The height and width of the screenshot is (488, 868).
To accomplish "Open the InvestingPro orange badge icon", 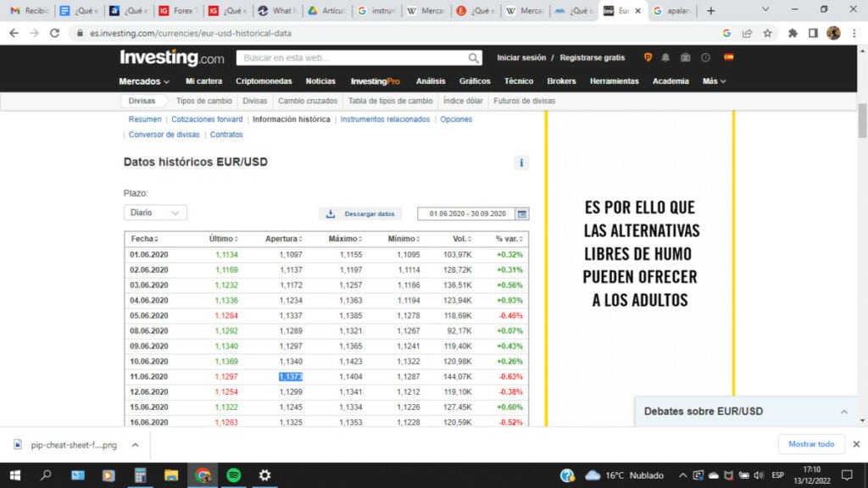I will click(x=648, y=57).
